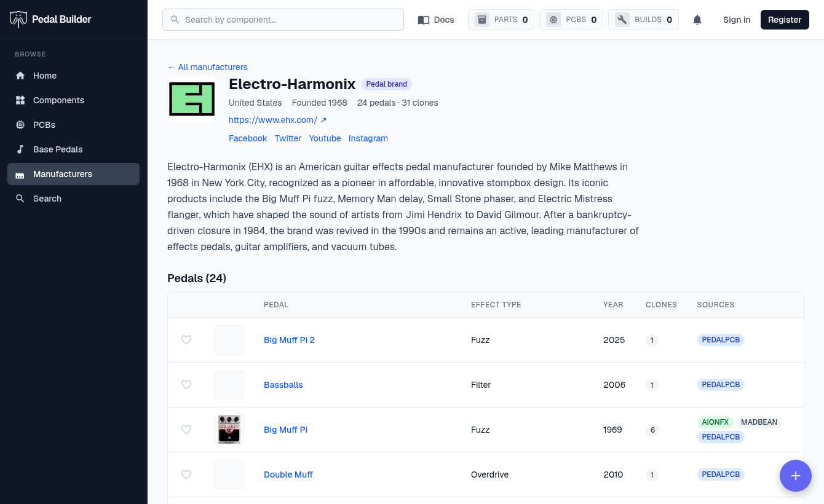Select Manufacturers in sidebar

[73, 174]
